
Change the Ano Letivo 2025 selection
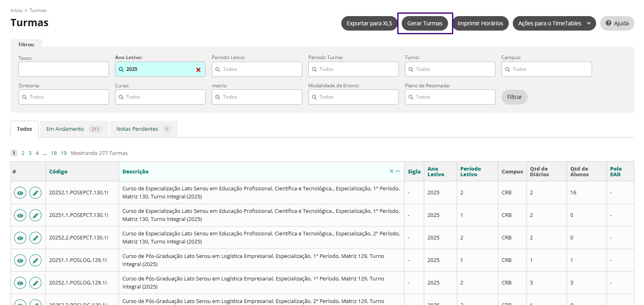(160, 69)
